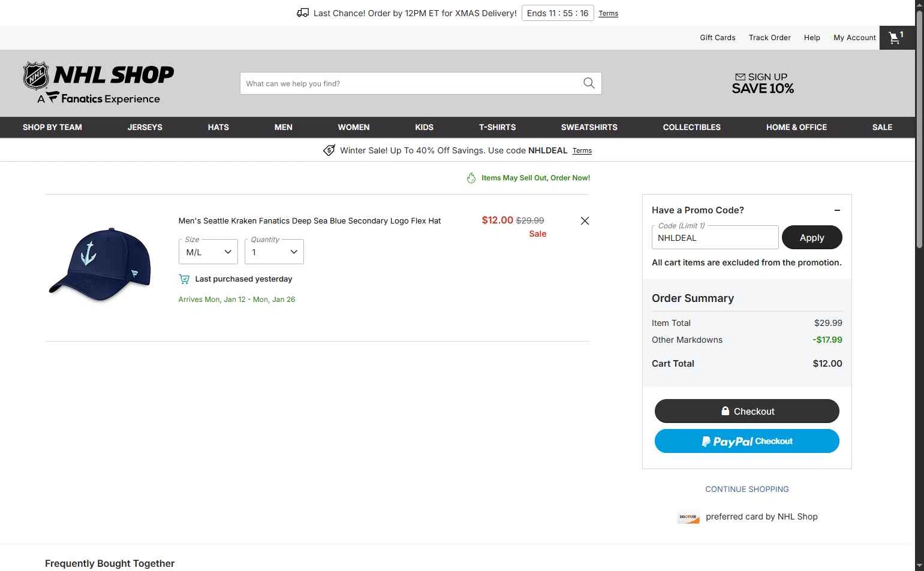Viewport: 924px width, 571px height.
Task: Click the dark Checkout button
Action: [x=747, y=411]
